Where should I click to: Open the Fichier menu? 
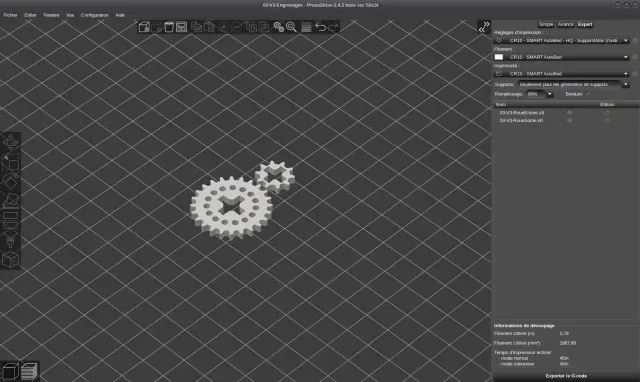pyautogui.click(x=11, y=15)
